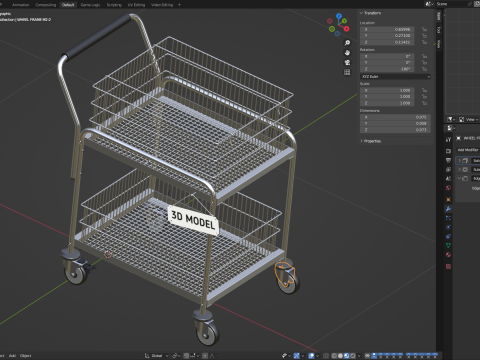Screen dimensions: 480x360
Task: Toggle proportional editing button
Action: pyautogui.click(x=205, y=356)
